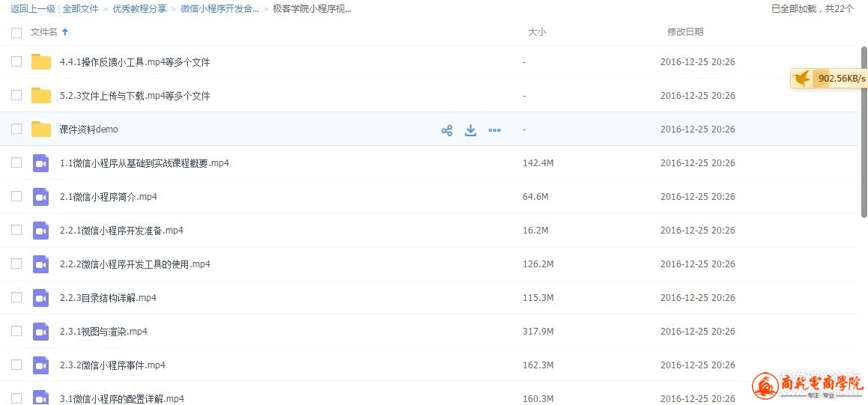Check the box for 5.2.3文件上传与下载 folder
Screen dimensions: 868x405
point(16,95)
